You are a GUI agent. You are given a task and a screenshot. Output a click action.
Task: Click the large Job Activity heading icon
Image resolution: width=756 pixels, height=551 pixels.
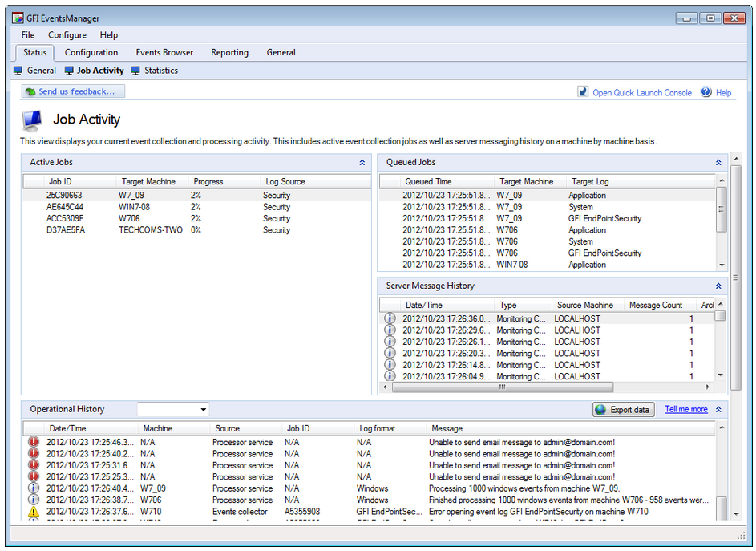[x=32, y=120]
